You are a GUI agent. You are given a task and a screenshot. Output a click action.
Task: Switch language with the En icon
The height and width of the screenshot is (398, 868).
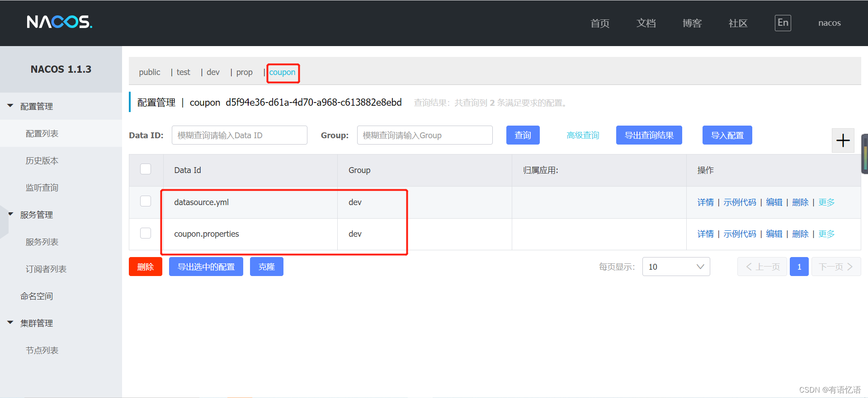point(783,23)
